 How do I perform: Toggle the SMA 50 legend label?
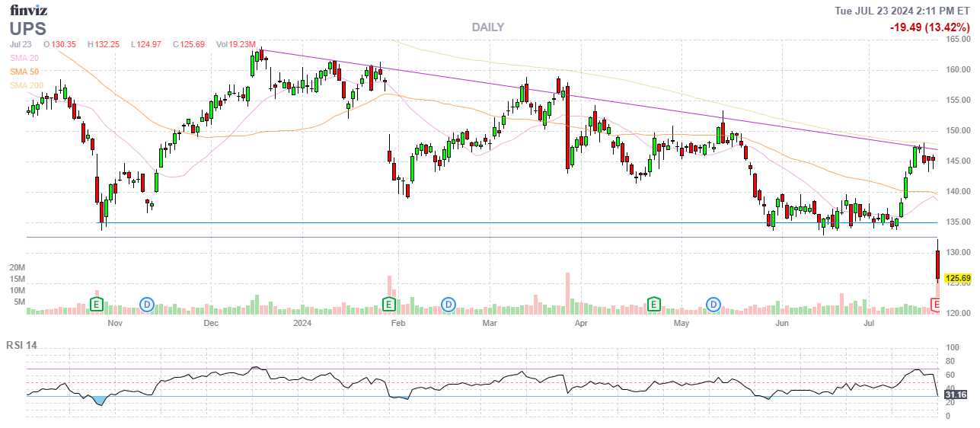[24, 72]
